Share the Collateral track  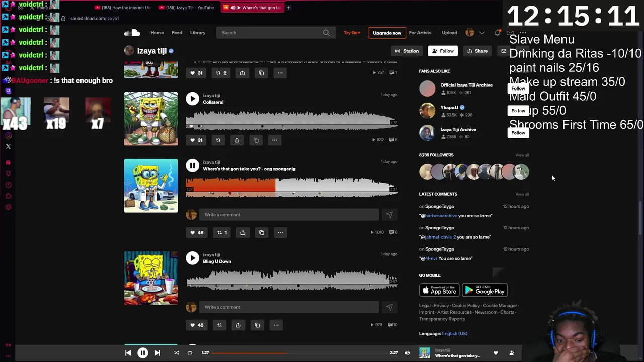pyautogui.click(x=237, y=140)
